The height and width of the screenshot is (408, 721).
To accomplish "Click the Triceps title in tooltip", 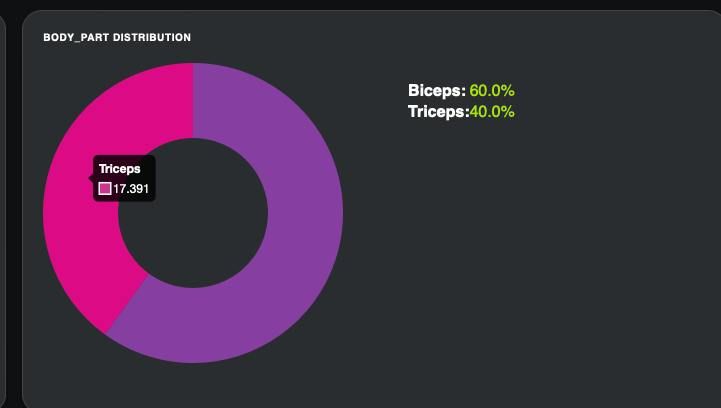I will point(119,169).
